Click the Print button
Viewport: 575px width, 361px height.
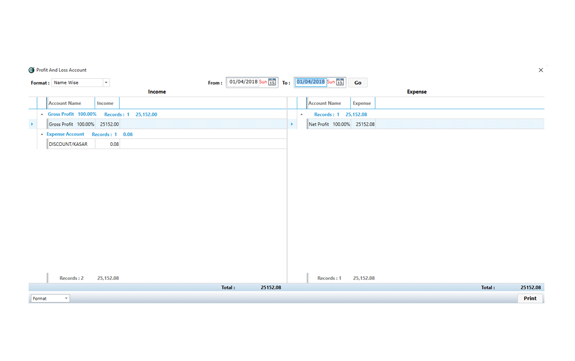[x=530, y=298]
